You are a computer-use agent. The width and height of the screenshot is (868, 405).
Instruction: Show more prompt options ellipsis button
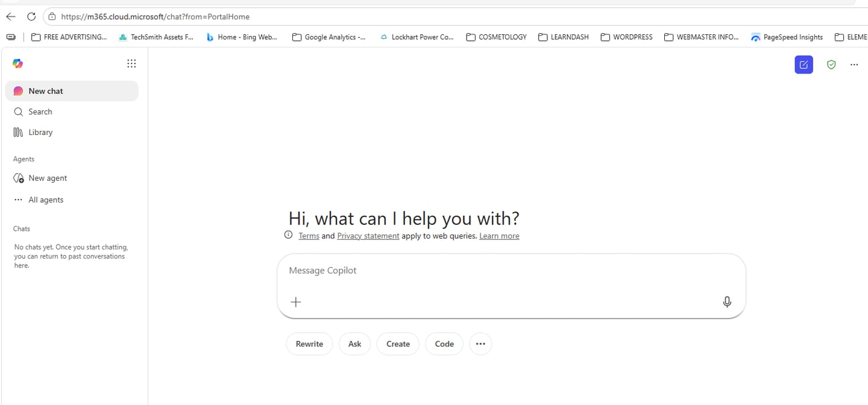pyautogui.click(x=480, y=344)
